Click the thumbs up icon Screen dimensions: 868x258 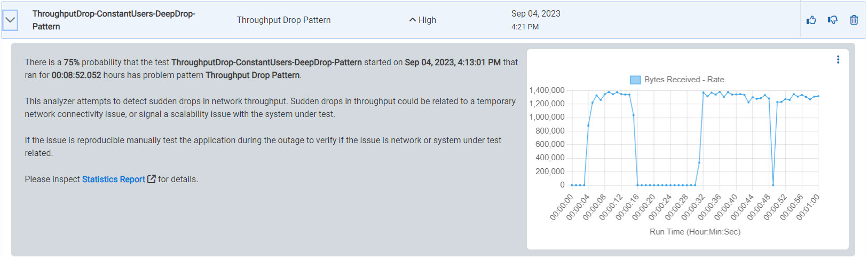coord(811,20)
